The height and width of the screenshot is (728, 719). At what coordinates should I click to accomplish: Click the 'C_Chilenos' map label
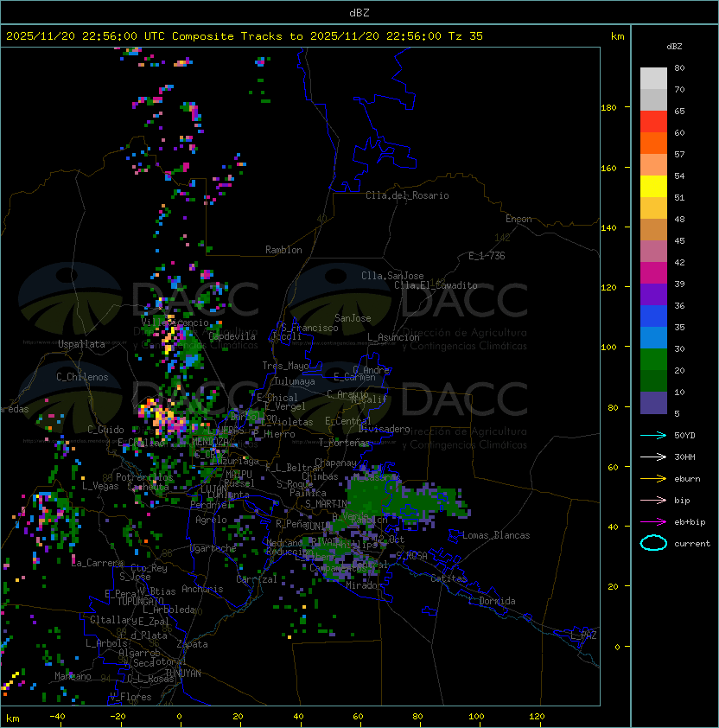[x=82, y=377]
